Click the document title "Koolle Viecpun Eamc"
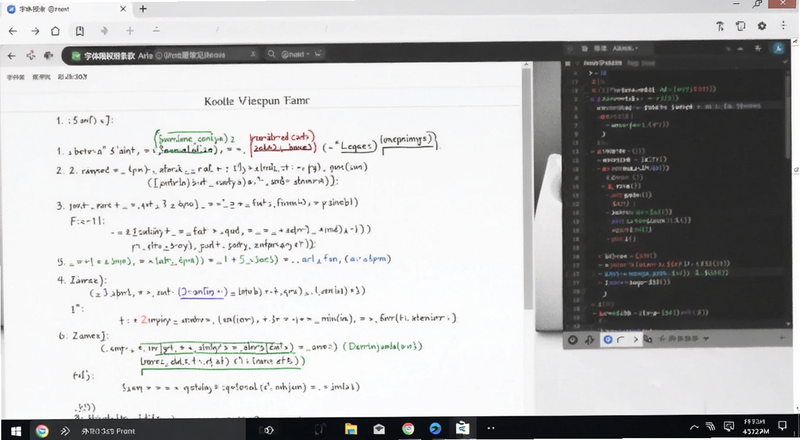 pos(257,101)
